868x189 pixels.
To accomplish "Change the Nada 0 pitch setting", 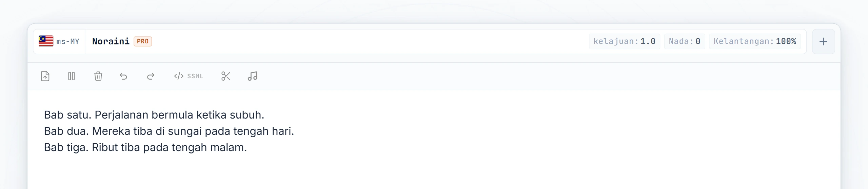I will point(685,41).
